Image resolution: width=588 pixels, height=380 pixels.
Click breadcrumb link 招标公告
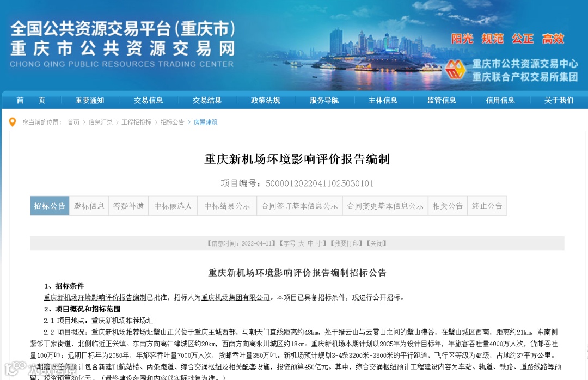(x=173, y=122)
